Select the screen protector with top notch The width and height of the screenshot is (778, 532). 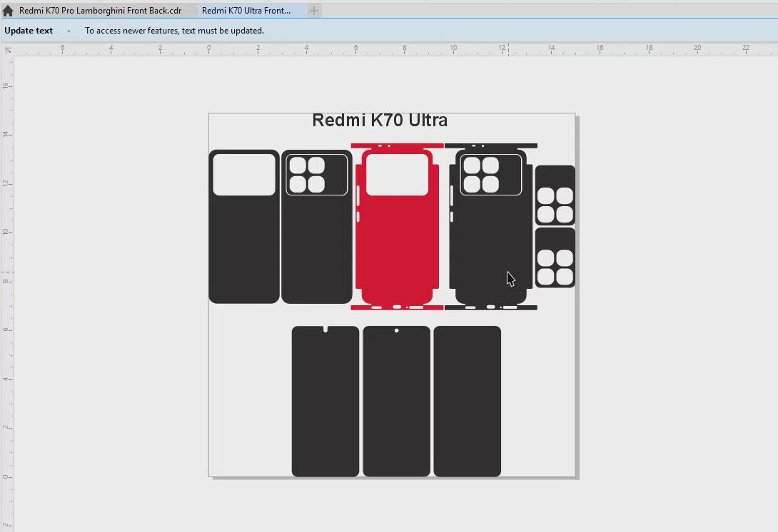coord(325,403)
